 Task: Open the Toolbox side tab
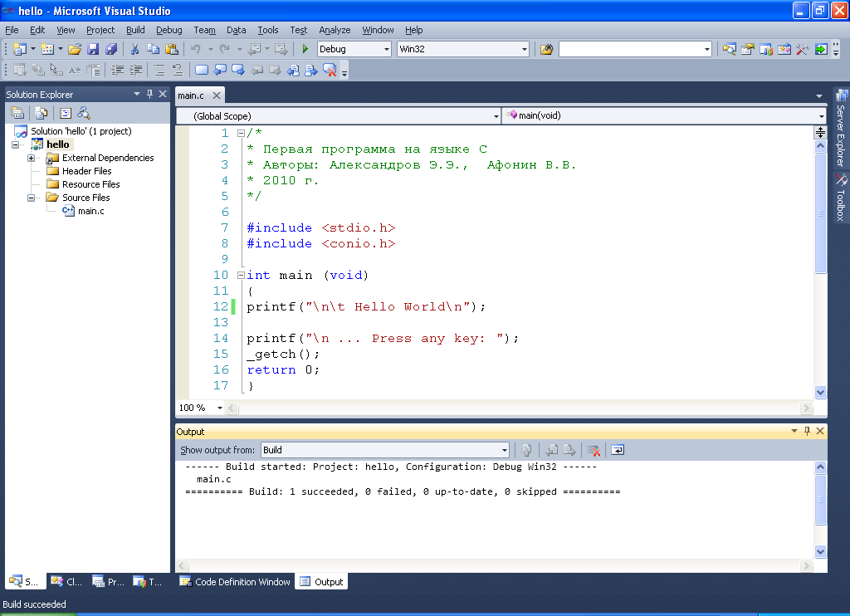[x=841, y=198]
